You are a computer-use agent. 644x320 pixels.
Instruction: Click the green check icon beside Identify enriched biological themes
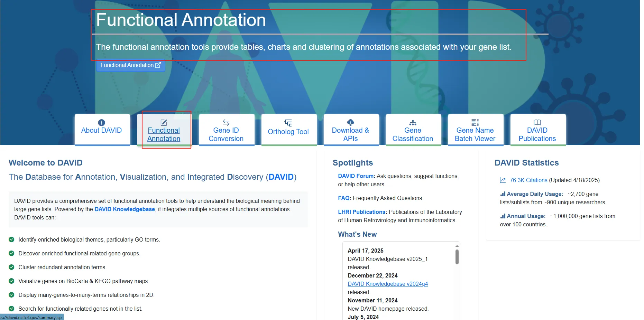pos(11,239)
